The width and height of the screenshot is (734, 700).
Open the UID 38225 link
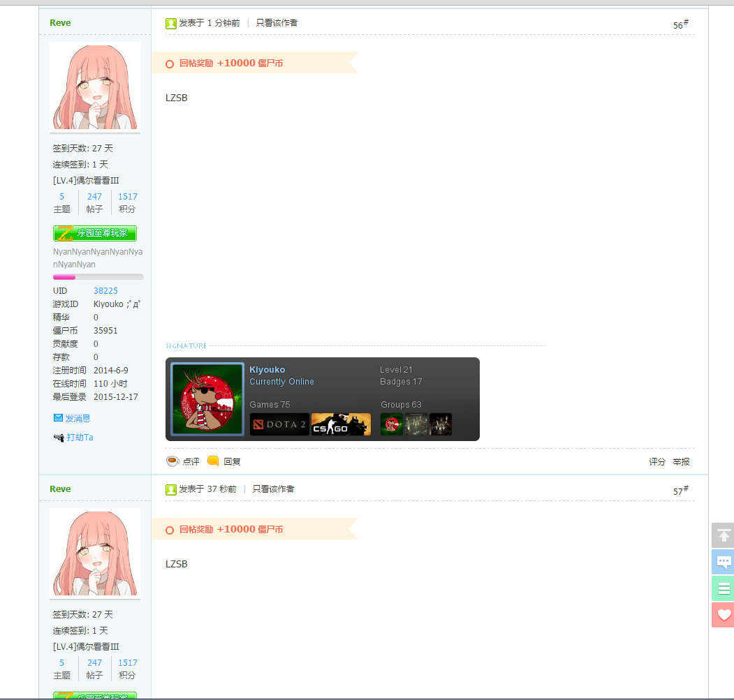[105, 291]
